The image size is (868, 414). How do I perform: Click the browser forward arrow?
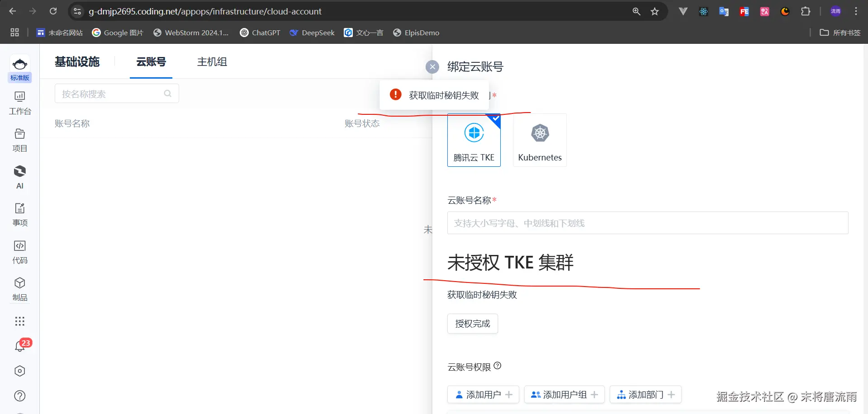(33, 11)
